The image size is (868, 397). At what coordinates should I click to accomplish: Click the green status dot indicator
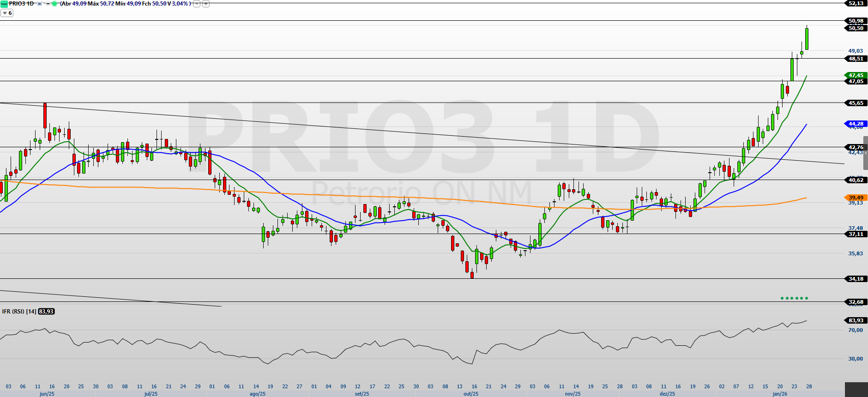coord(54,4)
